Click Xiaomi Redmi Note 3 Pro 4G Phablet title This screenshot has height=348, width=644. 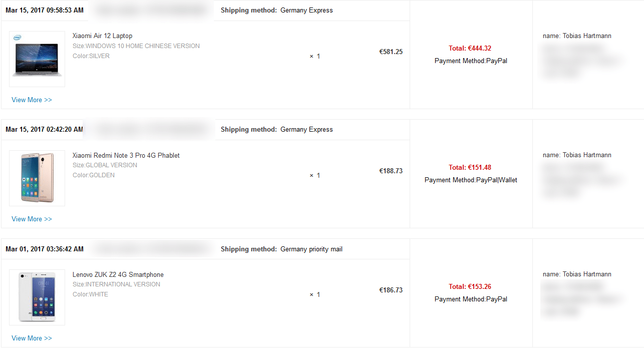126,156
